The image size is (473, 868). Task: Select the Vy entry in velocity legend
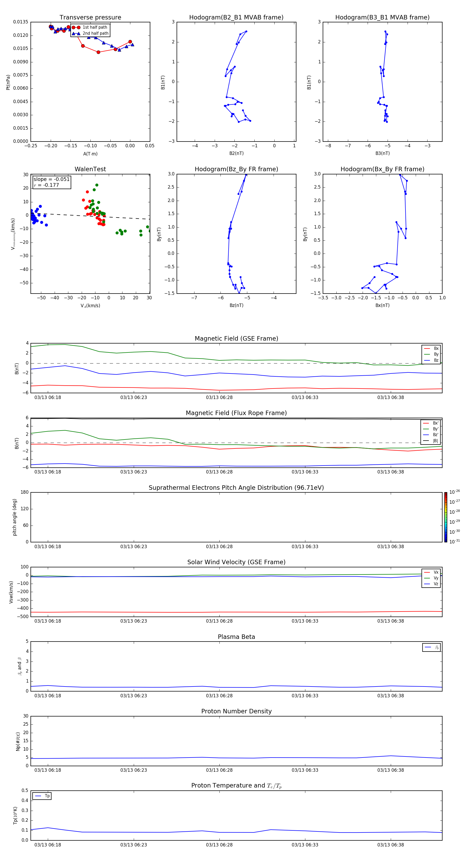point(431,578)
